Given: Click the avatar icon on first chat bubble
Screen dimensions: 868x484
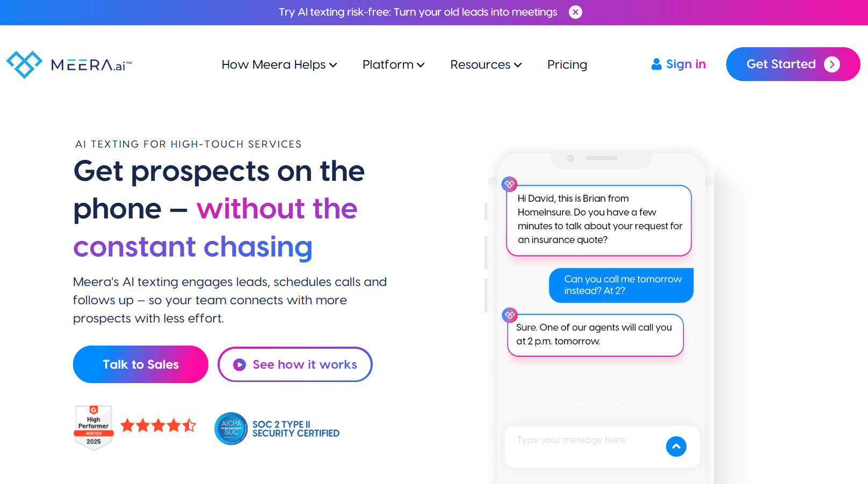Looking at the screenshot, I should click(x=509, y=184).
